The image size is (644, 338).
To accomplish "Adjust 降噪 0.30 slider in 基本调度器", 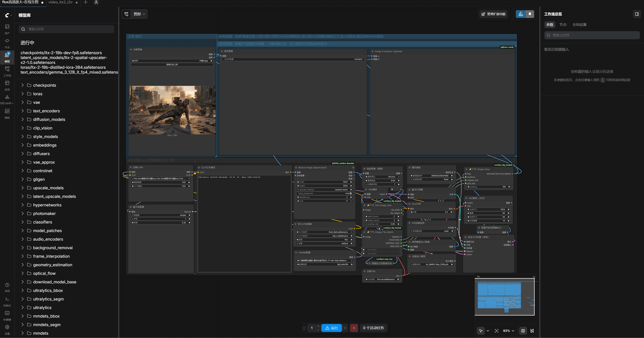I will point(161,222).
